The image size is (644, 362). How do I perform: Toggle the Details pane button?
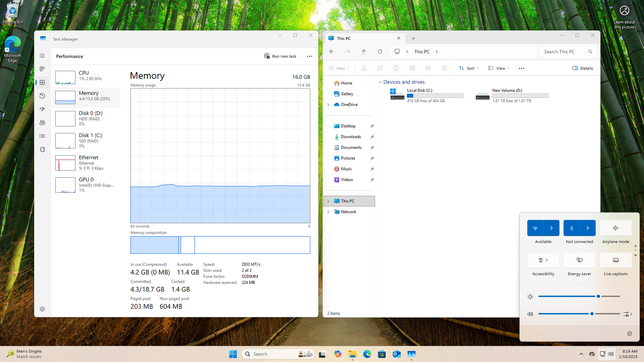(582, 68)
